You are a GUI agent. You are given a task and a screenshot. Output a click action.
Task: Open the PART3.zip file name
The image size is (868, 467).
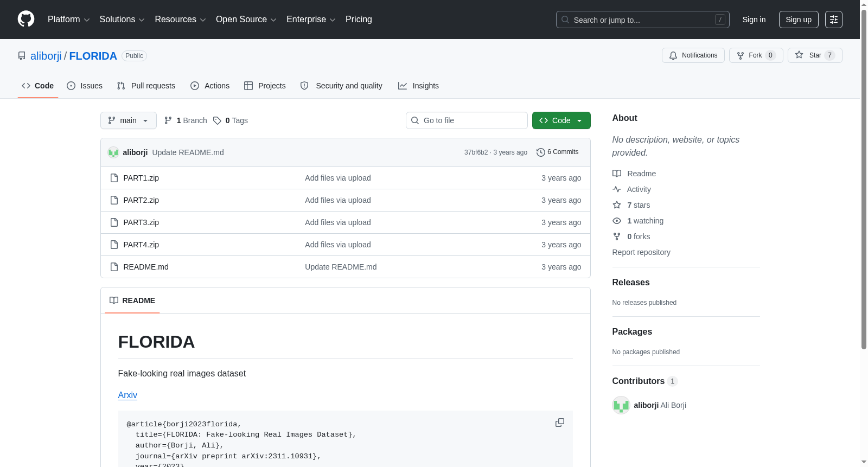tap(141, 222)
